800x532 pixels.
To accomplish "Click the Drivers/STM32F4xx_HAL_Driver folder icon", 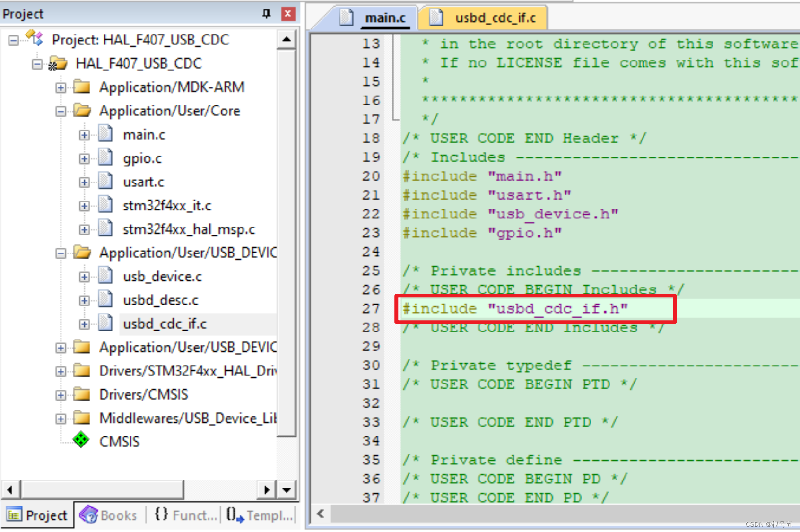I will click(82, 370).
